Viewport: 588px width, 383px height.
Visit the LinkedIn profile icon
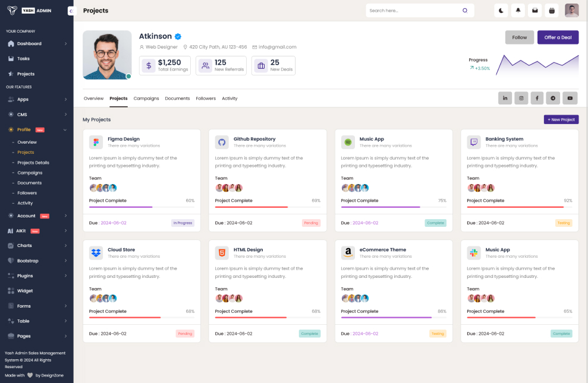pyautogui.click(x=505, y=98)
